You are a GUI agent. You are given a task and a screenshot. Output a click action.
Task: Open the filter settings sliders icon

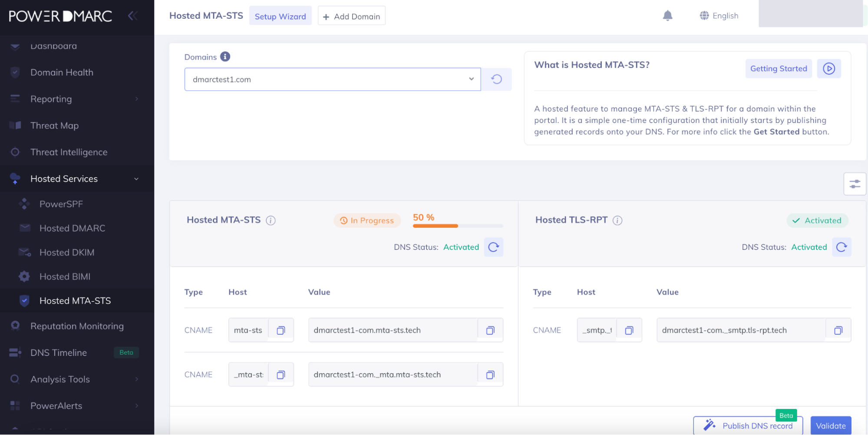[855, 184]
